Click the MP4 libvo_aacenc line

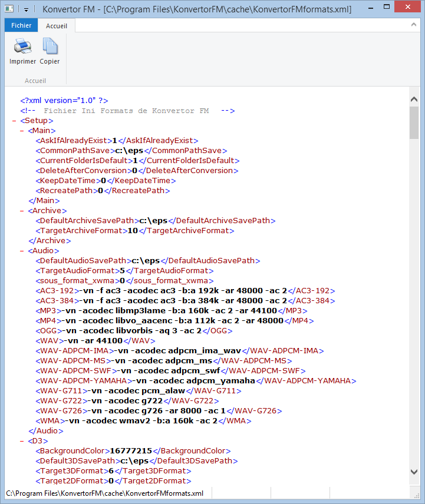tap(174, 321)
